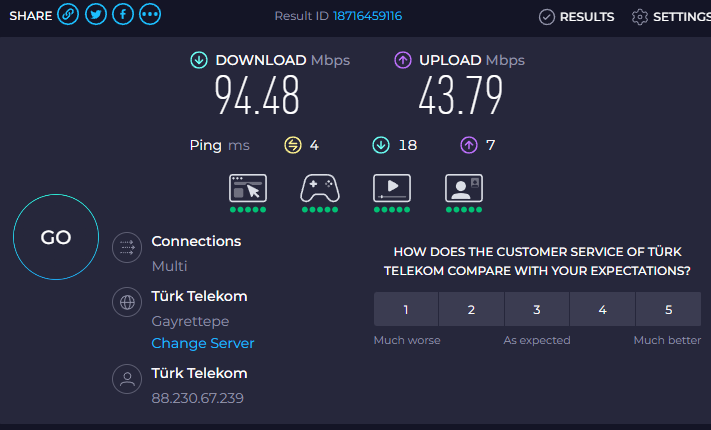Image resolution: width=711 pixels, height=430 pixels.
Task: Click the globe server icon
Action: (127, 304)
